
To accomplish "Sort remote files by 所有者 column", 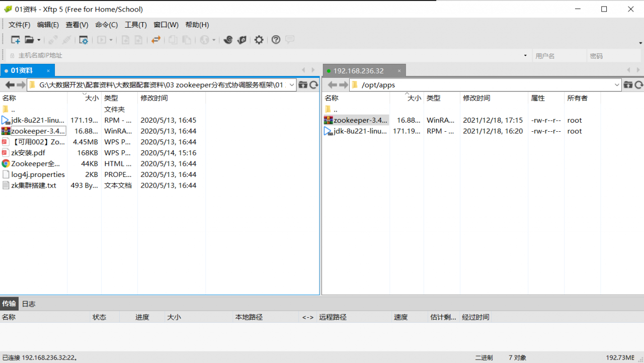I will point(582,98).
